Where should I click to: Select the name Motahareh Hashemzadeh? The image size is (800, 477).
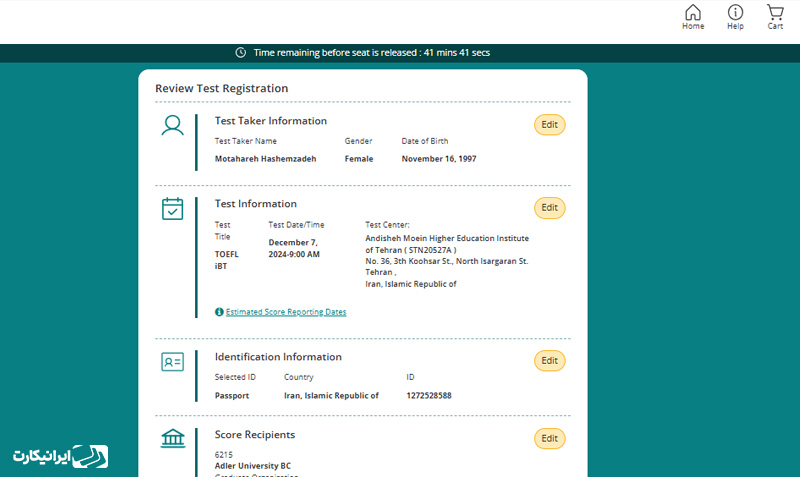click(x=265, y=159)
